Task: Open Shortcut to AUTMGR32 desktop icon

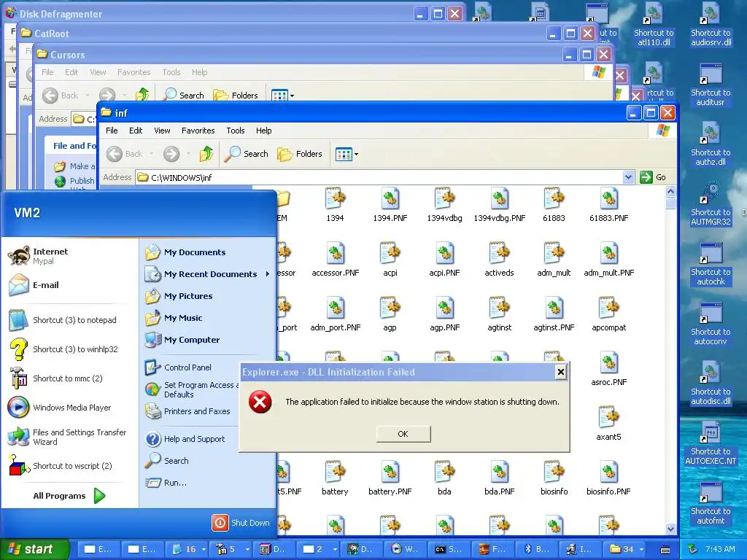Action: click(x=711, y=203)
